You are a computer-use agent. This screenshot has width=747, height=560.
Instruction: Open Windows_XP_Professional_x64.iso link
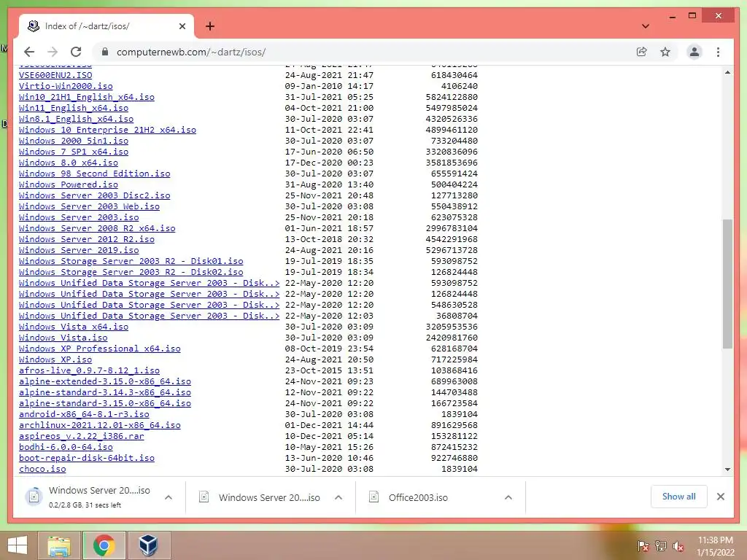[100, 349]
